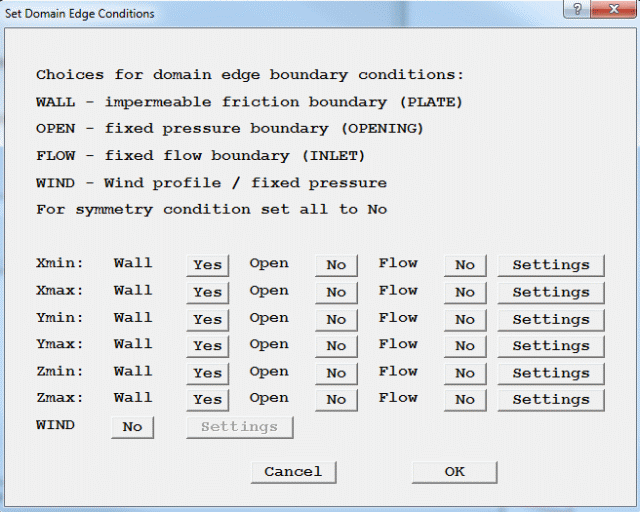The width and height of the screenshot is (640, 512).
Task: Enable Open boundary for Xmin
Action: (x=336, y=265)
